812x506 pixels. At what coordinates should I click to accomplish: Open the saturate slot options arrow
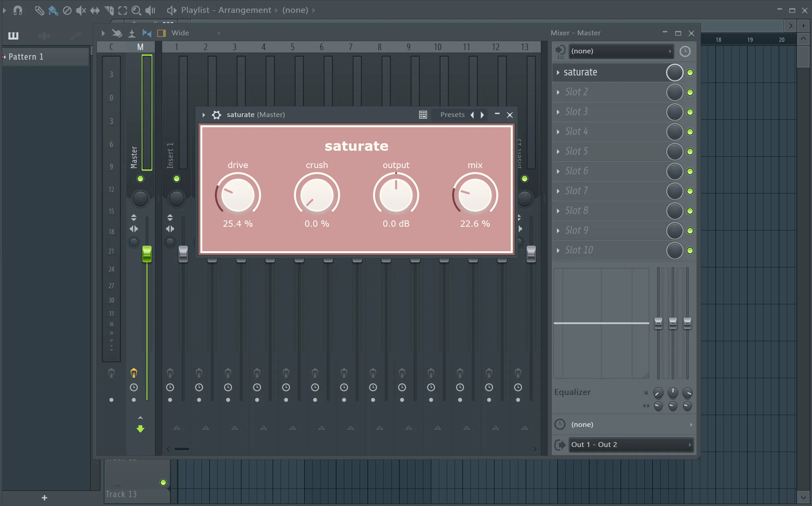(558, 73)
